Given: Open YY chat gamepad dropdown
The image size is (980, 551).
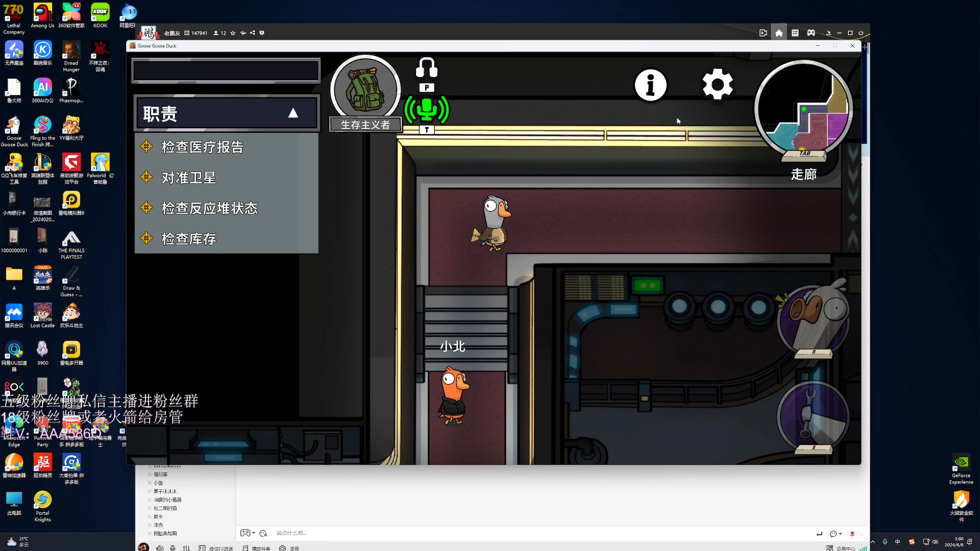Looking at the screenshot, I should (x=248, y=533).
